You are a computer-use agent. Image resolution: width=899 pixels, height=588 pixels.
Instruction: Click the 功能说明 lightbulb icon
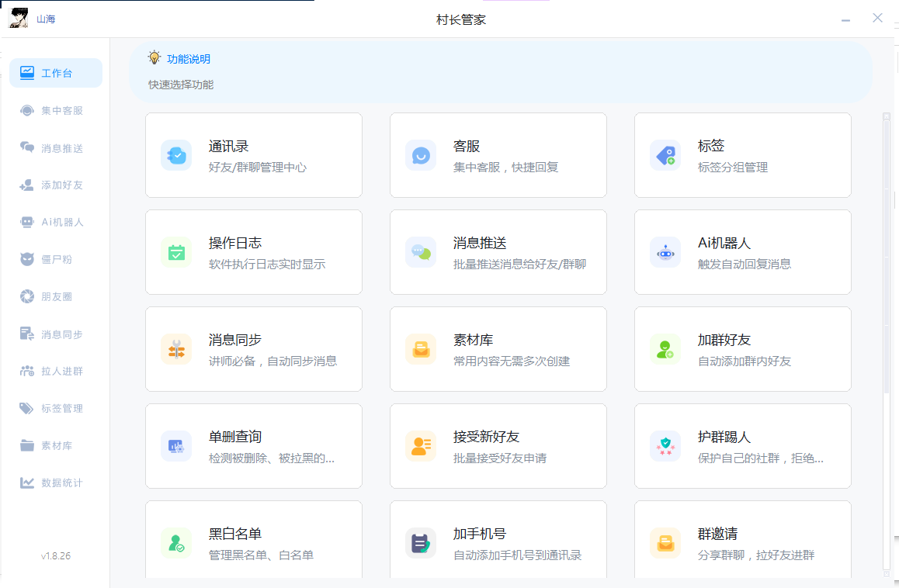coord(154,58)
